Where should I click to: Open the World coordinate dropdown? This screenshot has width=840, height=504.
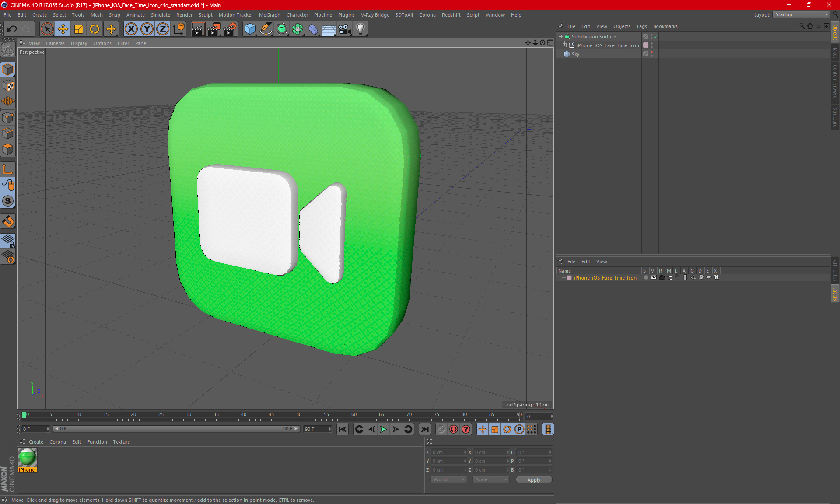coord(448,479)
